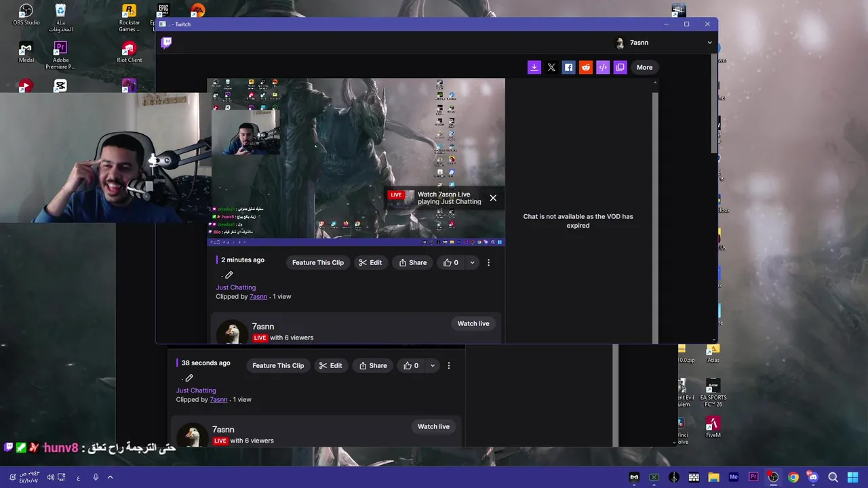
Task: Open File Explorer from the taskbar
Action: coord(713,477)
